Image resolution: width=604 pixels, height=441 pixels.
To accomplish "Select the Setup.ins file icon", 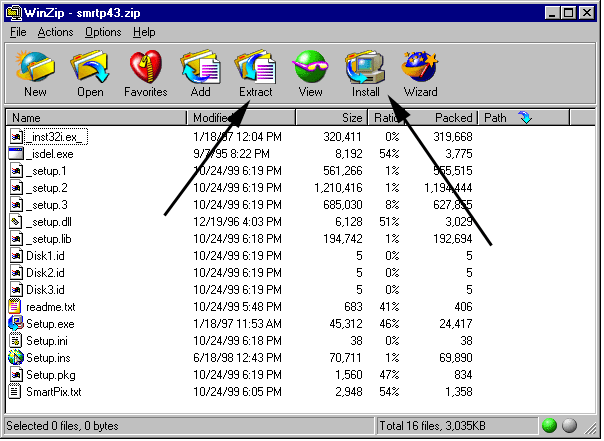I will click(16, 357).
